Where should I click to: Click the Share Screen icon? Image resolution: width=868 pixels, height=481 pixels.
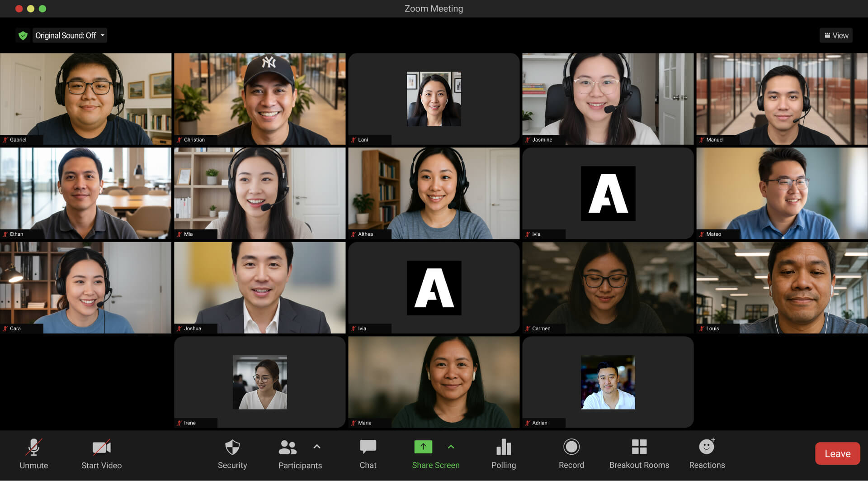pos(423,447)
